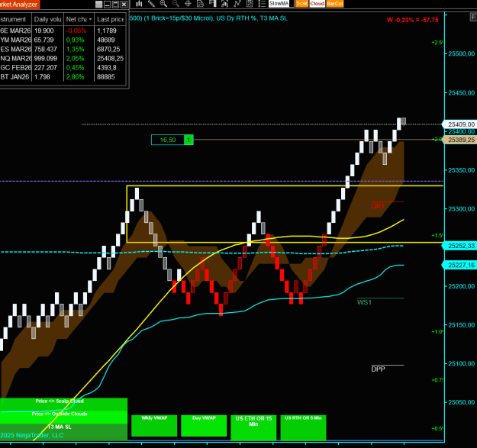Toggle the chart trader panel icon
This screenshot has height=448, width=477.
213,4
